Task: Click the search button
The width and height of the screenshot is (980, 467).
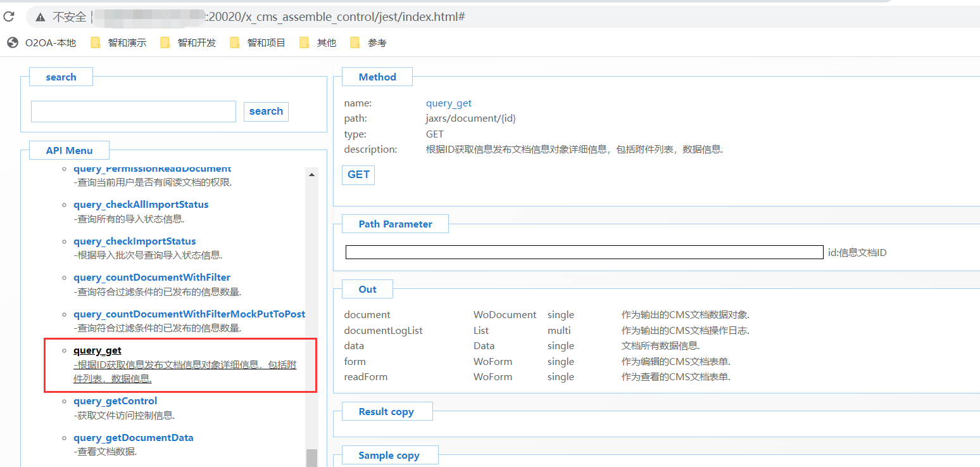Action: coord(266,112)
